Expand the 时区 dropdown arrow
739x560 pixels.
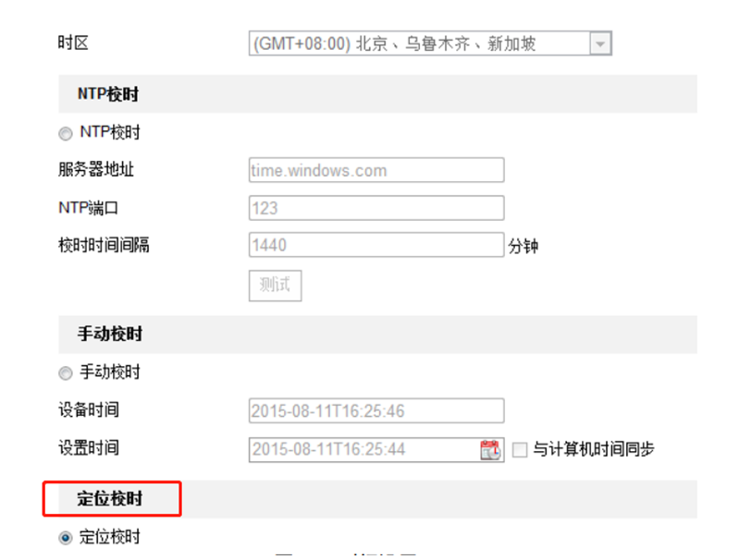[600, 43]
